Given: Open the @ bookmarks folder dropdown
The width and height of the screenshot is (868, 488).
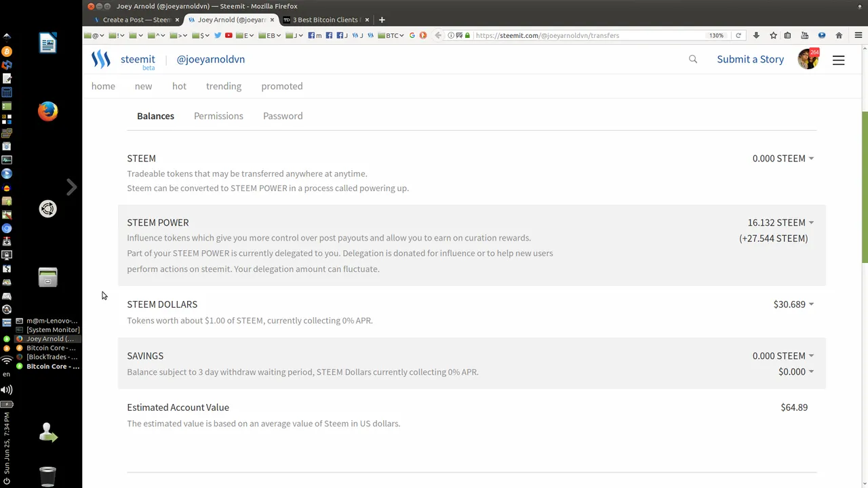Looking at the screenshot, I should coord(95,35).
